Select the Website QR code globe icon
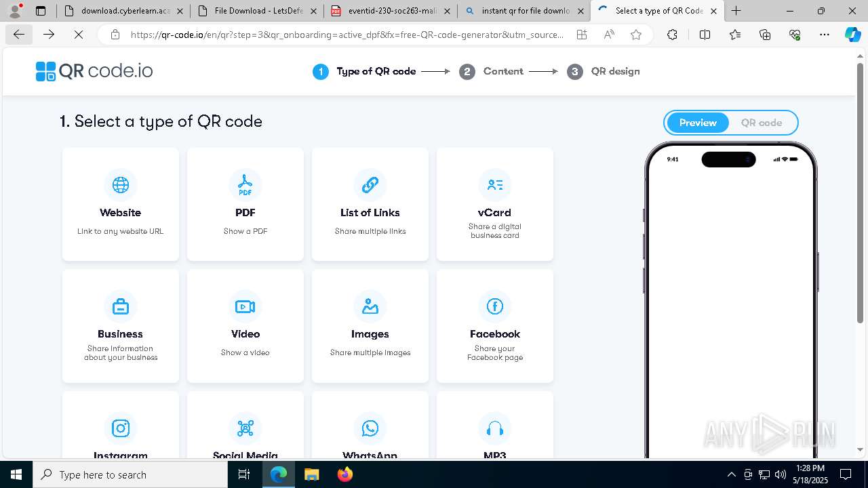Viewport: 868px width, 488px height. [x=121, y=184]
